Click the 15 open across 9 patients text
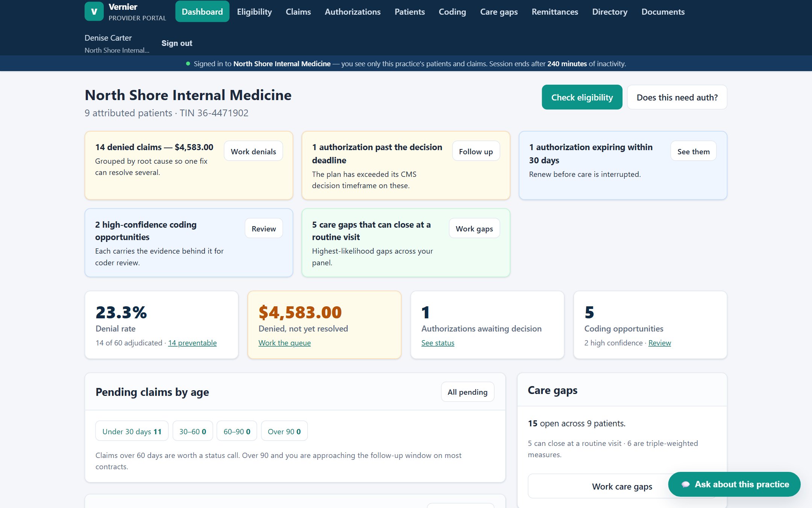Image resolution: width=812 pixels, height=508 pixels. pos(577,423)
